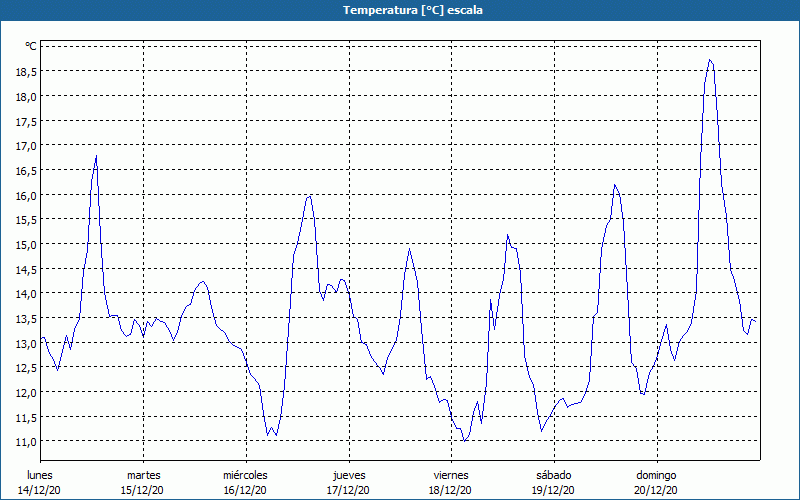Click the 18,0 y-axis value
The height and width of the screenshot is (500, 800).
click(27, 96)
